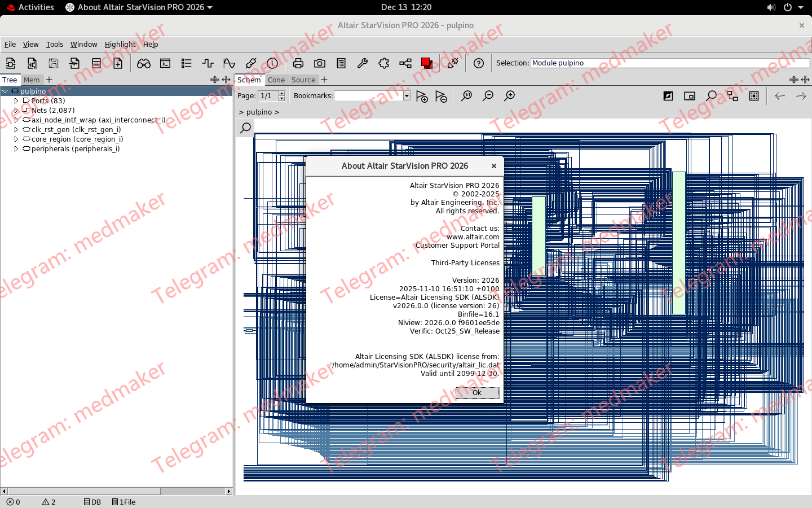This screenshot has height=508, width=812.
Task: Click the zoom in magnifier icon
Action: [509, 95]
